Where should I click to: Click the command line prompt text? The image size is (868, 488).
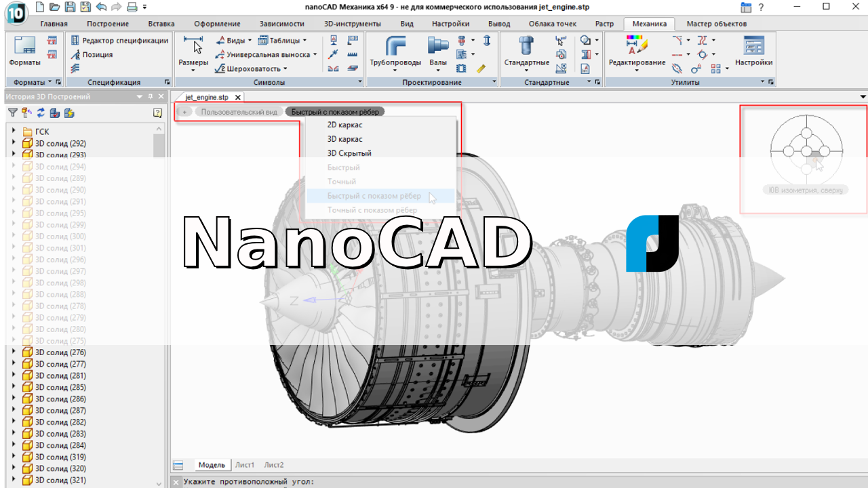tap(248, 482)
